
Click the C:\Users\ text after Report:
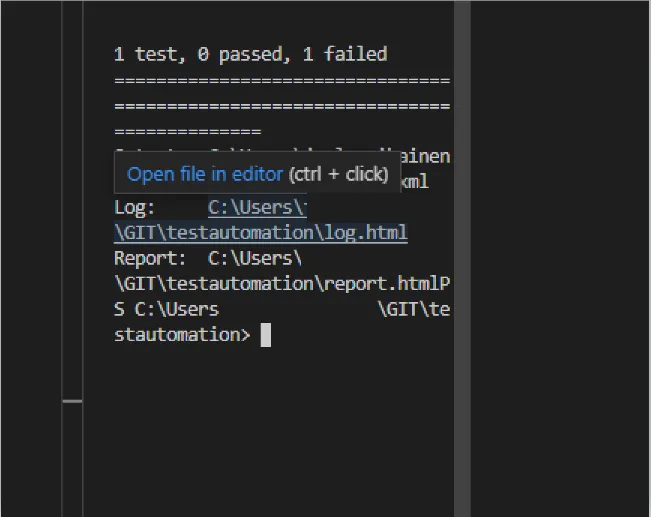click(x=255, y=258)
